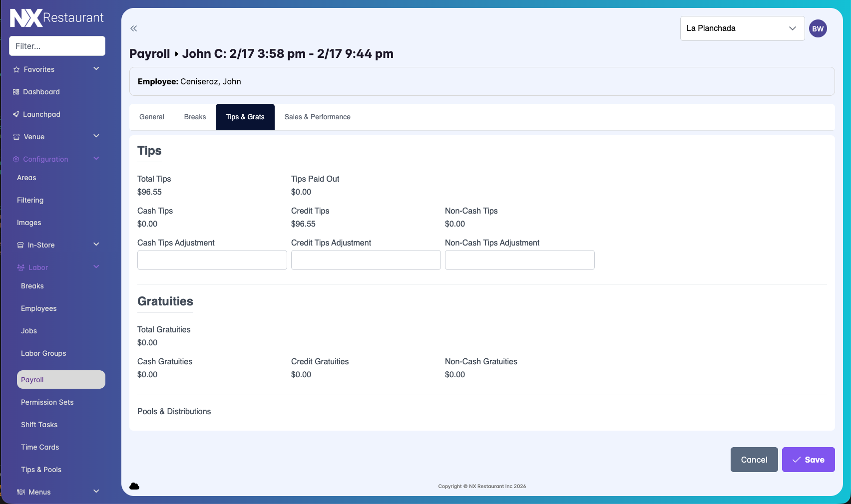The image size is (851, 504).
Task: Click the BW user avatar icon
Action: 818,28
